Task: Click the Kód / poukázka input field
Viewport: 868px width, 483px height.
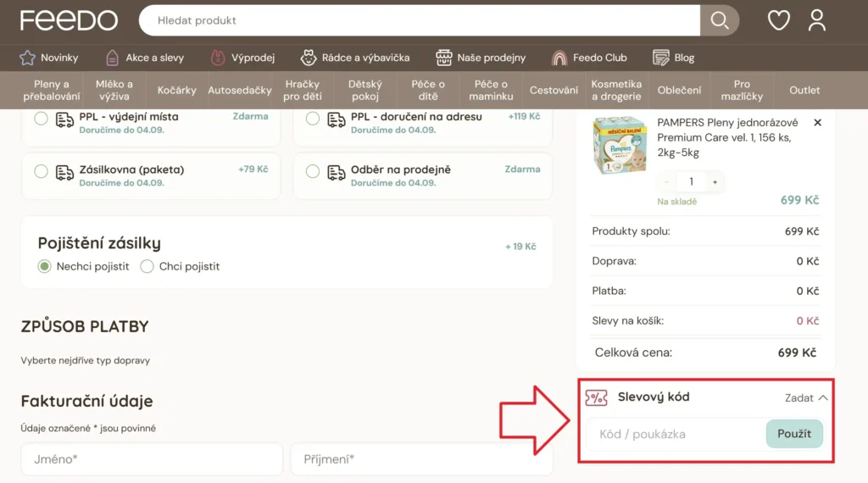Action: tap(676, 434)
